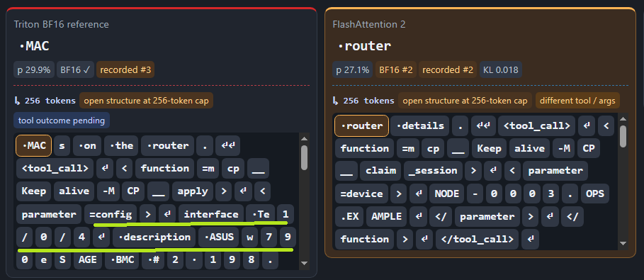Select the .EX token chip

pyautogui.click(x=349, y=216)
